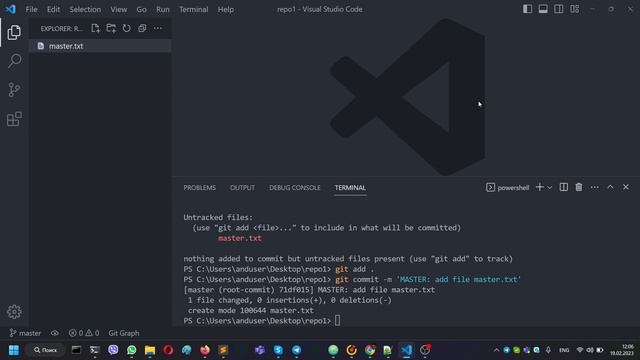Open Sublime Text from the taskbar
Viewport: 640px width, 360px height.
click(x=223, y=350)
